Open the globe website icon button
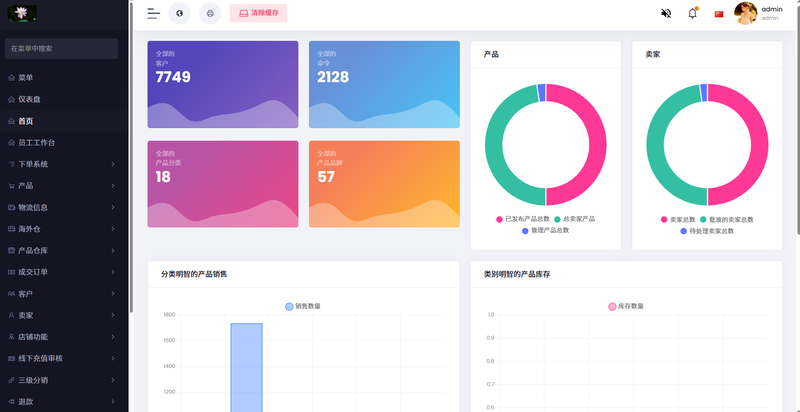Viewport: 800px width, 412px height. tap(180, 13)
